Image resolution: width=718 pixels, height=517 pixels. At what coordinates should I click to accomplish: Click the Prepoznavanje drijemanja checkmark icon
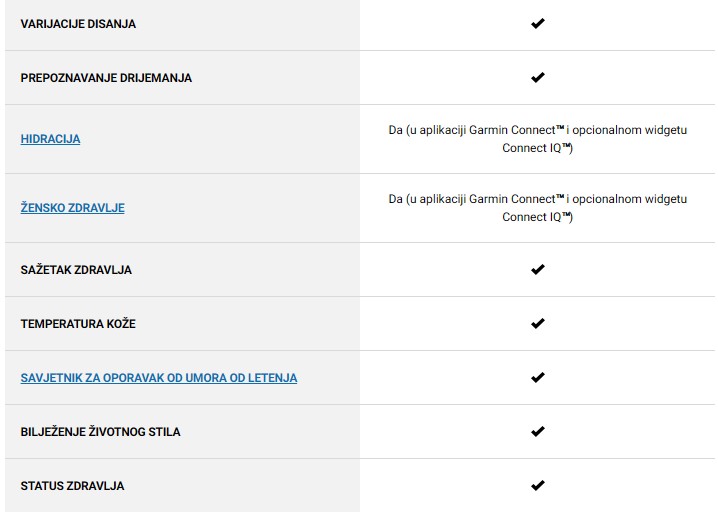(x=538, y=77)
